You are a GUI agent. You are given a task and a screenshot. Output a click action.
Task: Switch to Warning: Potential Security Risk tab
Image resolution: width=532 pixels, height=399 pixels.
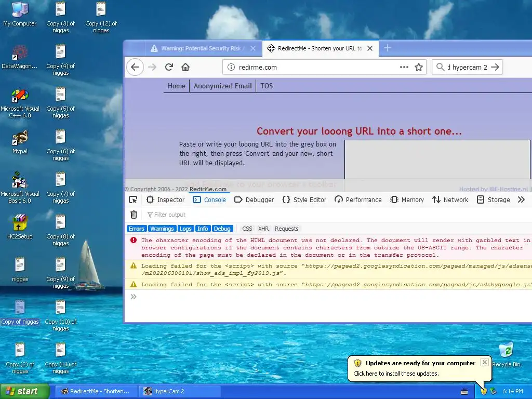click(204, 48)
